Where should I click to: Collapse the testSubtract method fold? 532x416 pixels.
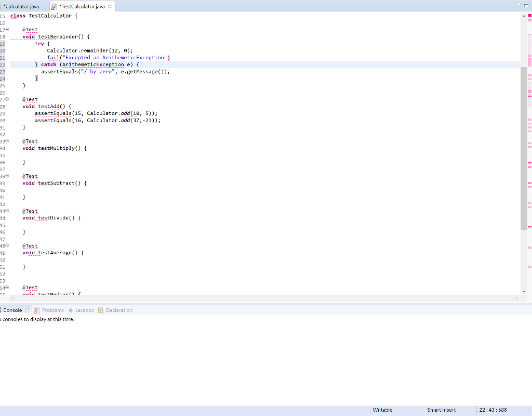coord(6,176)
